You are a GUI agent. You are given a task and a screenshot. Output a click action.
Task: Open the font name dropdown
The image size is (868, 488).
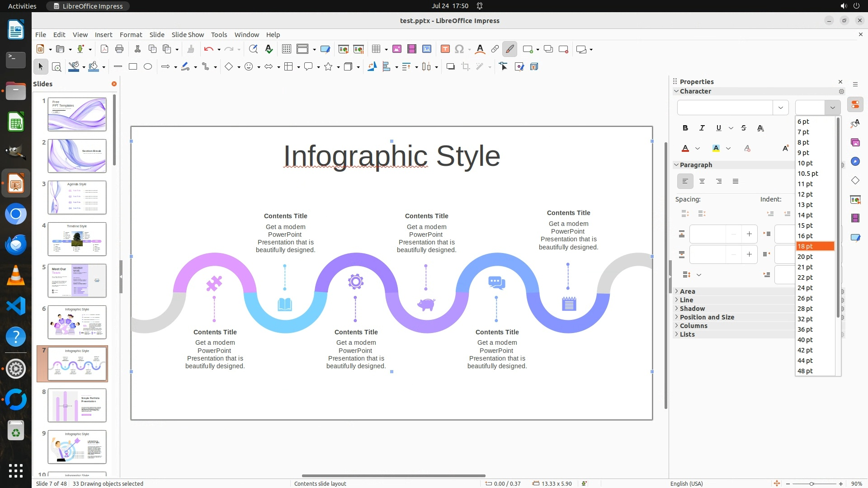[x=780, y=108]
